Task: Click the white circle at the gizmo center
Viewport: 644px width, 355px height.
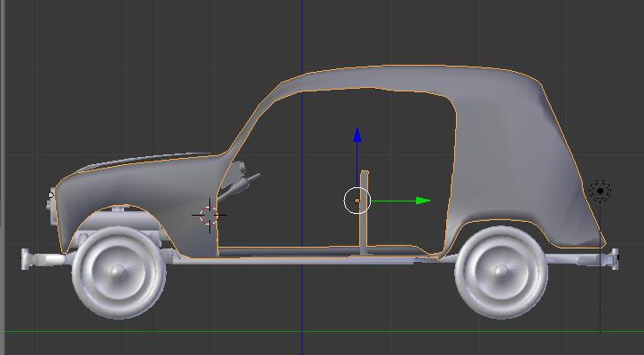Action: (x=357, y=201)
